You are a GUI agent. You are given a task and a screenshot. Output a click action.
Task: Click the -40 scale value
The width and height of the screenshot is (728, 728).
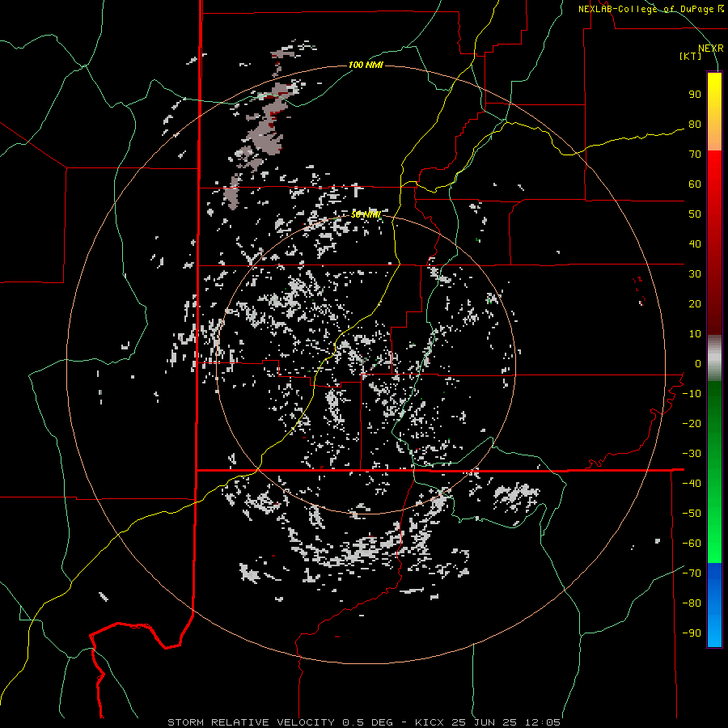(x=692, y=484)
